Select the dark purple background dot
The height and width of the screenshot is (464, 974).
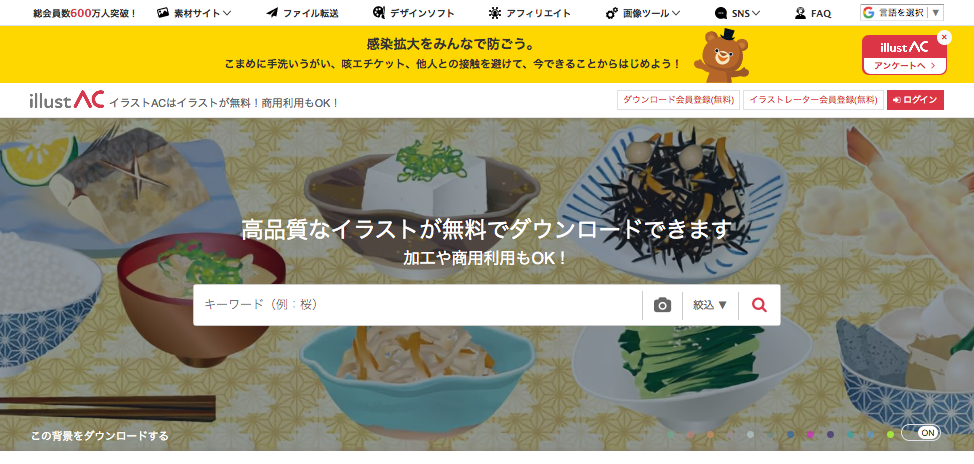click(831, 435)
